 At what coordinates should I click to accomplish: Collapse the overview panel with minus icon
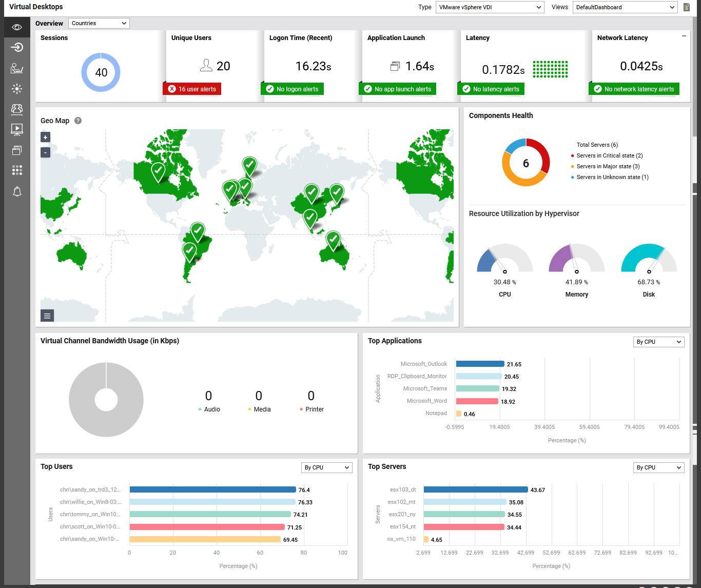click(x=684, y=36)
